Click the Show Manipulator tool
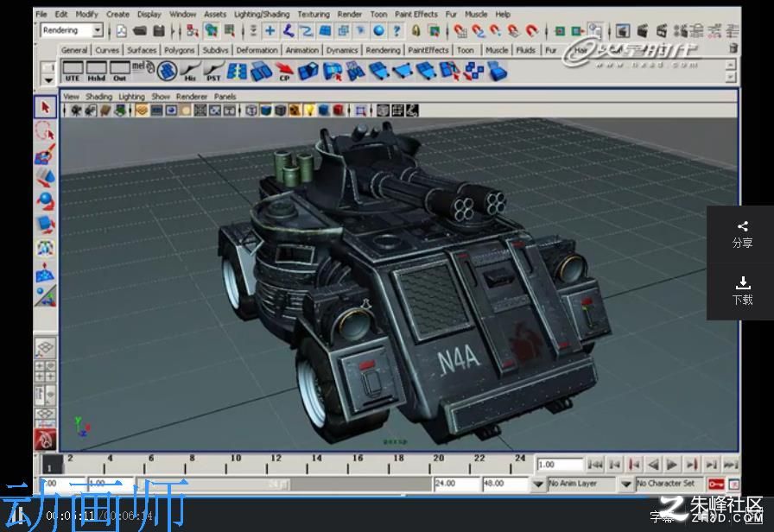Viewport: 774px width, 532px height. pos(45,295)
